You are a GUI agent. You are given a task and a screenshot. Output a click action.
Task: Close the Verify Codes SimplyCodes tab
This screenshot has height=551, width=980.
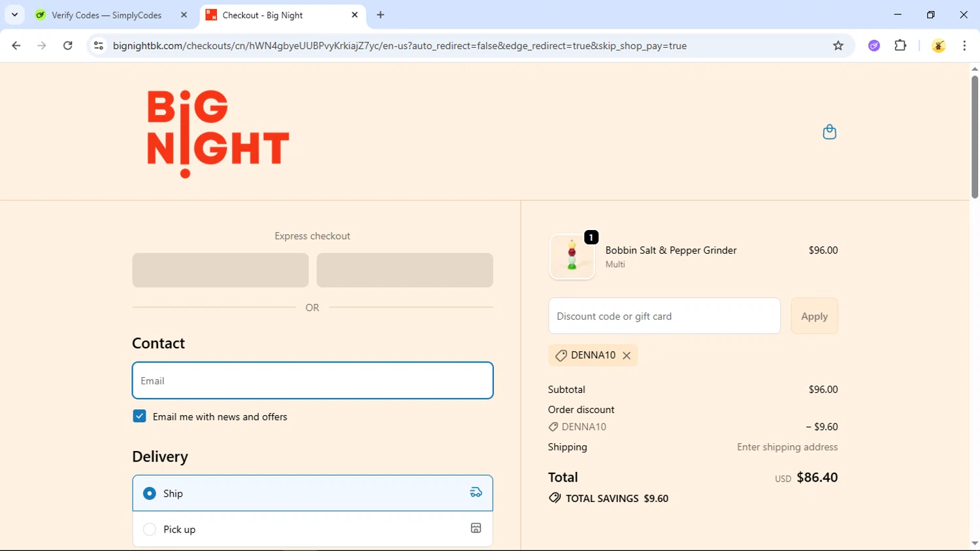(184, 15)
